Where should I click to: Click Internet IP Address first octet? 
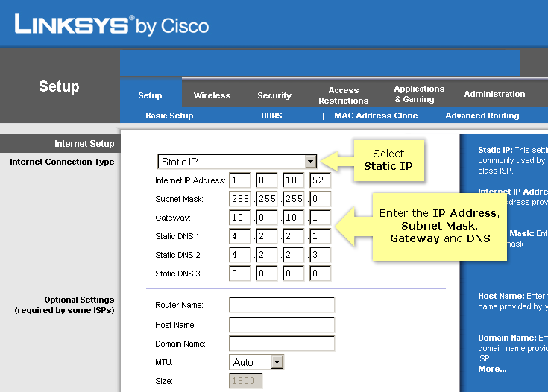click(x=240, y=180)
